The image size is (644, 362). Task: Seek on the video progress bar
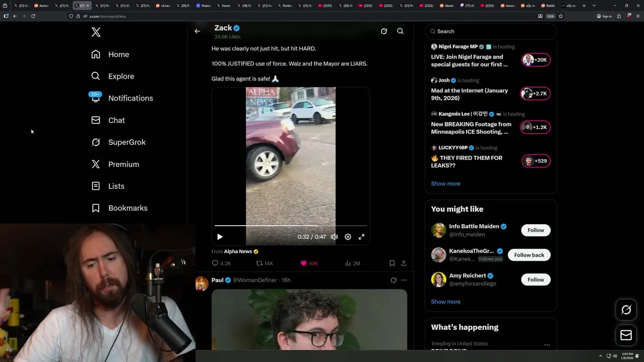point(291,226)
